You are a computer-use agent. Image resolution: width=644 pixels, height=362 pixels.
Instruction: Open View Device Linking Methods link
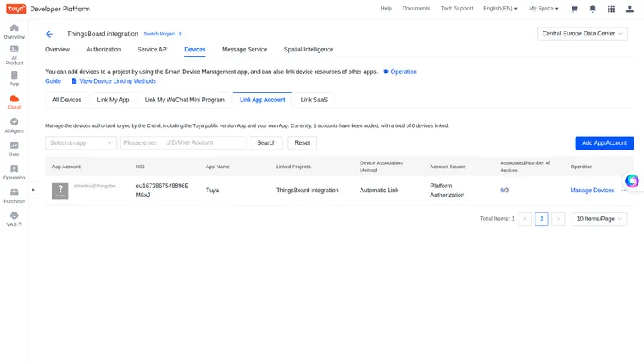pyautogui.click(x=114, y=81)
